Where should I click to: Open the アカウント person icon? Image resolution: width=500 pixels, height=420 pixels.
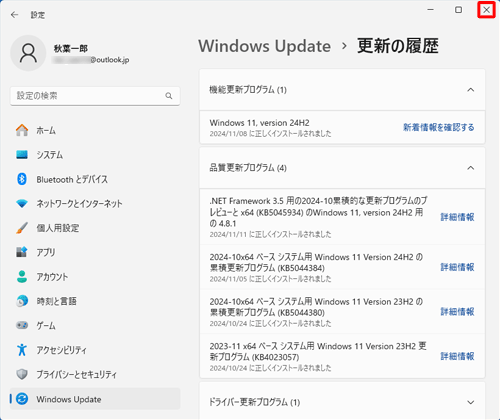22,277
